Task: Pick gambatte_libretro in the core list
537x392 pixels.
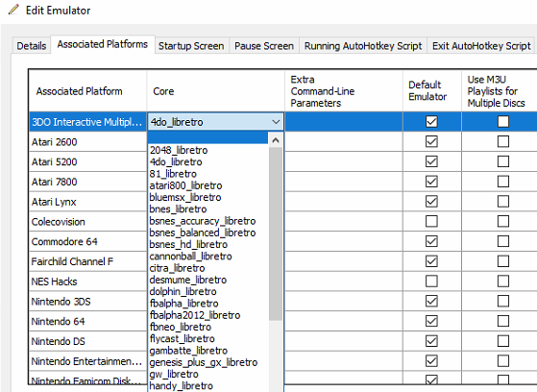Action: [207, 351]
